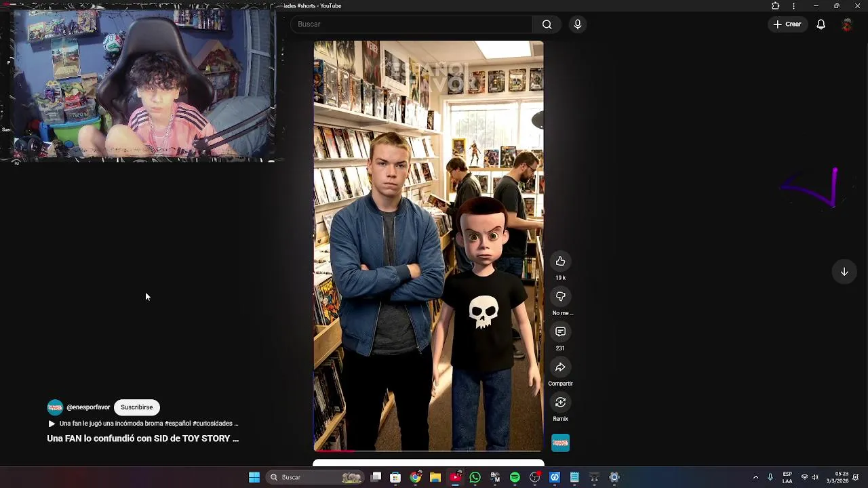Image resolution: width=868 pixels, height=488 pixels.
Task: Switch input language ESP LAA
Action: 787,477
